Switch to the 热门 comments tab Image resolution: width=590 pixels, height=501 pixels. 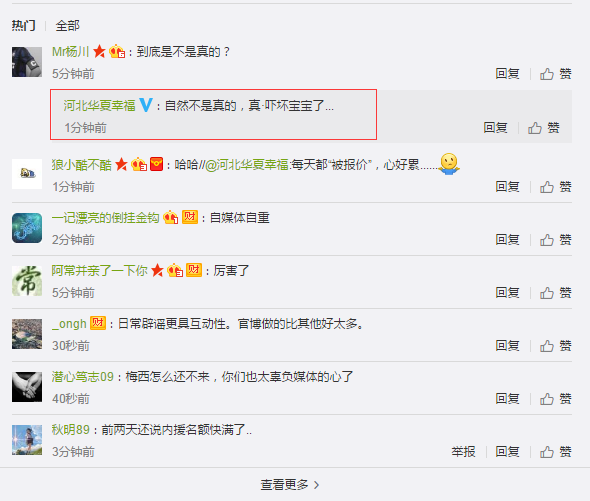tap(24, 26)
